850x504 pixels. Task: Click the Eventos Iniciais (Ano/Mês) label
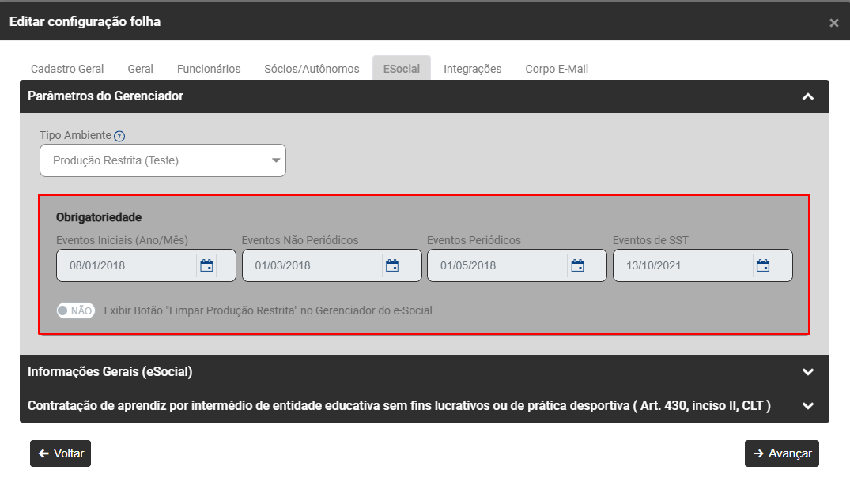pos(122,240)
